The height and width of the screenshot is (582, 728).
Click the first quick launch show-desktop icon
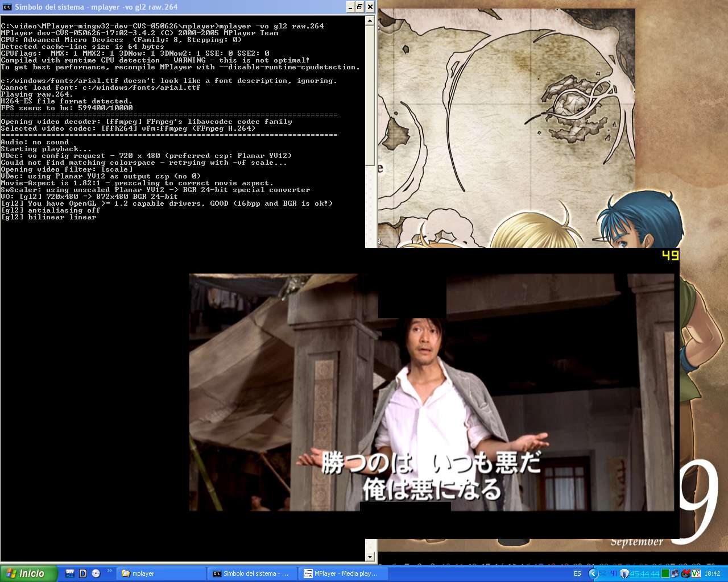point(70,573)
